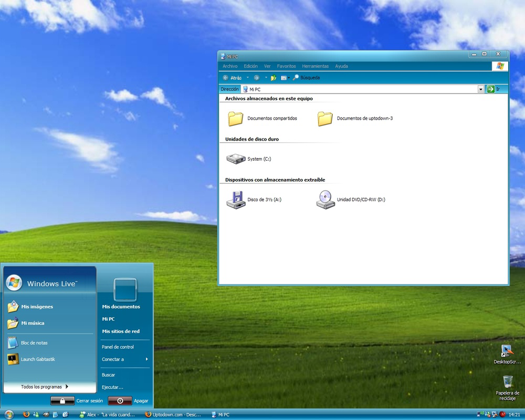
Task: Launch Firefox from quick launch
Action: click(26, 414)
